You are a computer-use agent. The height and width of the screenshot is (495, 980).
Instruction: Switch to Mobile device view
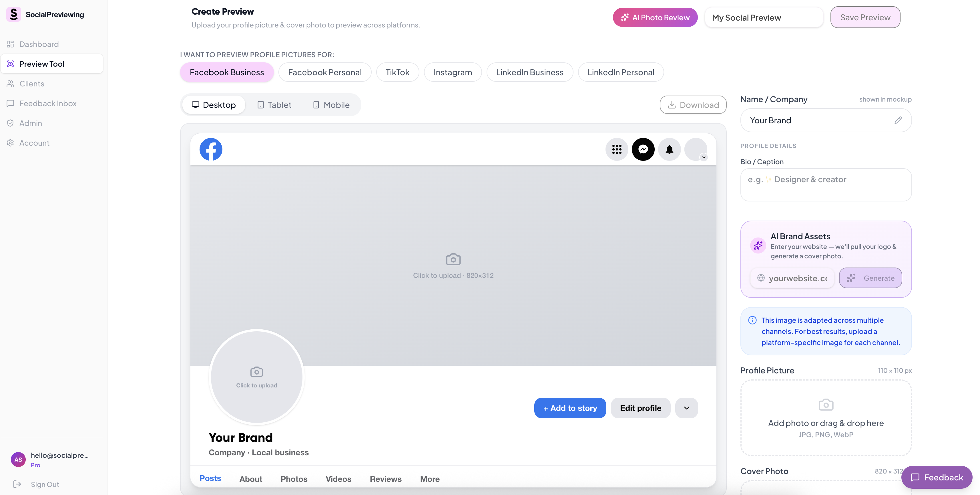click(x=331, y=105)
